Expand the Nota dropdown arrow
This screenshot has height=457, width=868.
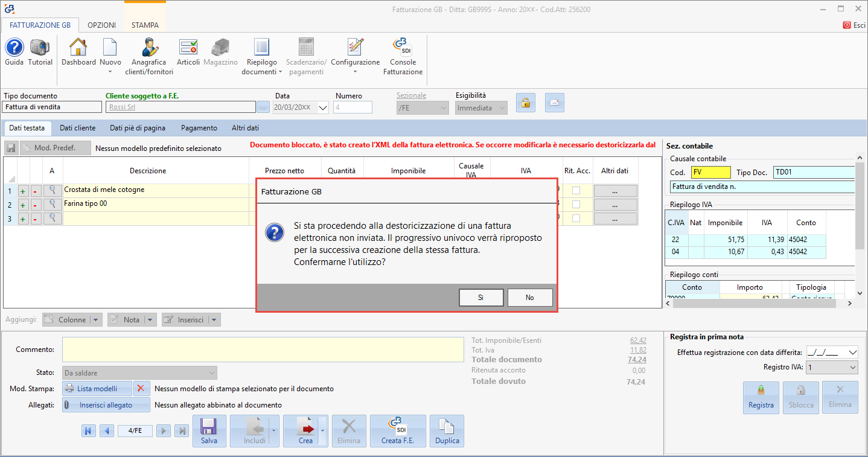click(150, 320)
